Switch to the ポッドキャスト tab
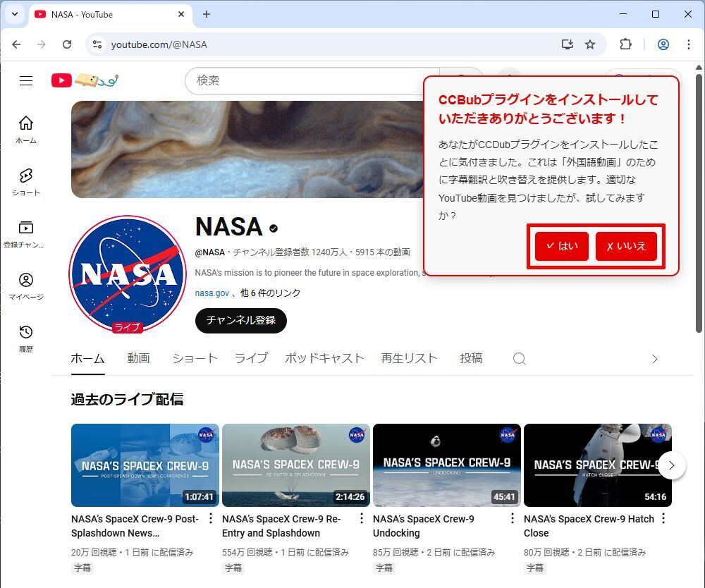Screen dimensions: 705x588 click(x=324, y=359)
